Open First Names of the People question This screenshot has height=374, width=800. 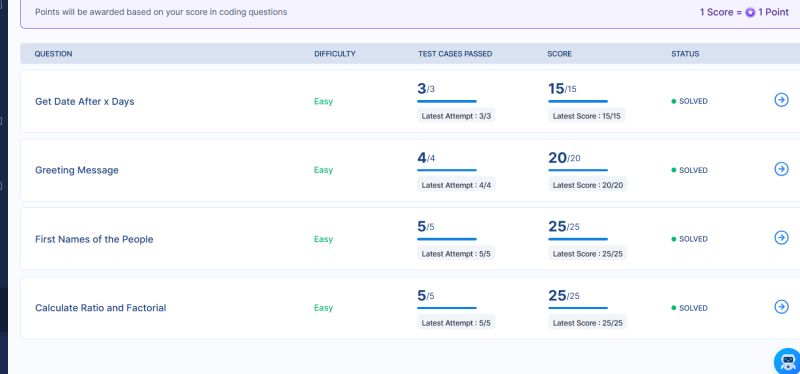coord(94,239)
